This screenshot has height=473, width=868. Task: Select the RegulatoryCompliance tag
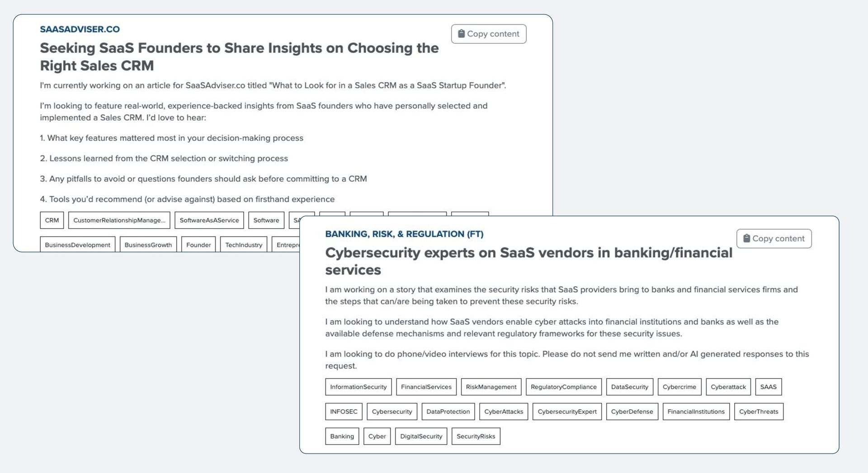coord(563,387)
